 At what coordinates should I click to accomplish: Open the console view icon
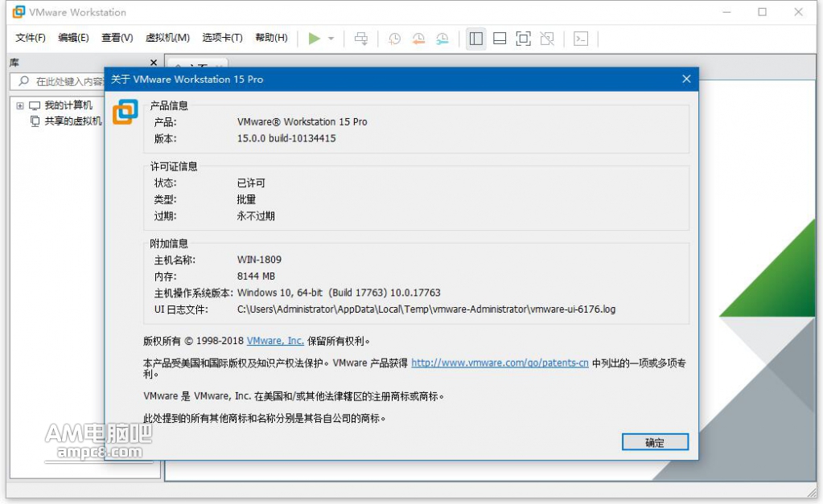581,39
